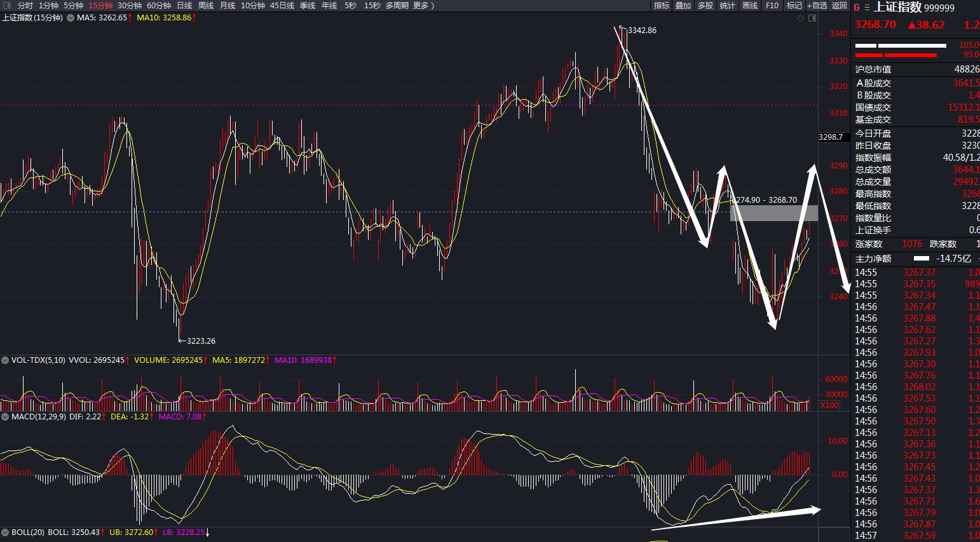
Task: Click the DEA: -1.32 value
Action: [x=130, y=417]
